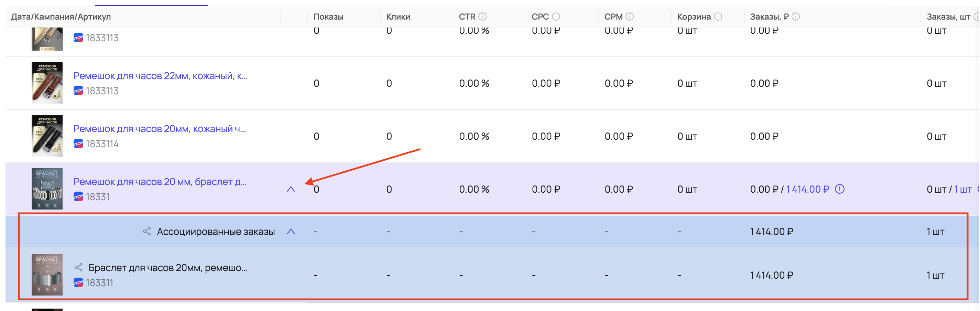The width and height of the screenshot is (980, 311).
Task: Open Ремешок для часов 22мм, кожаный link
Action: [160, 76]
